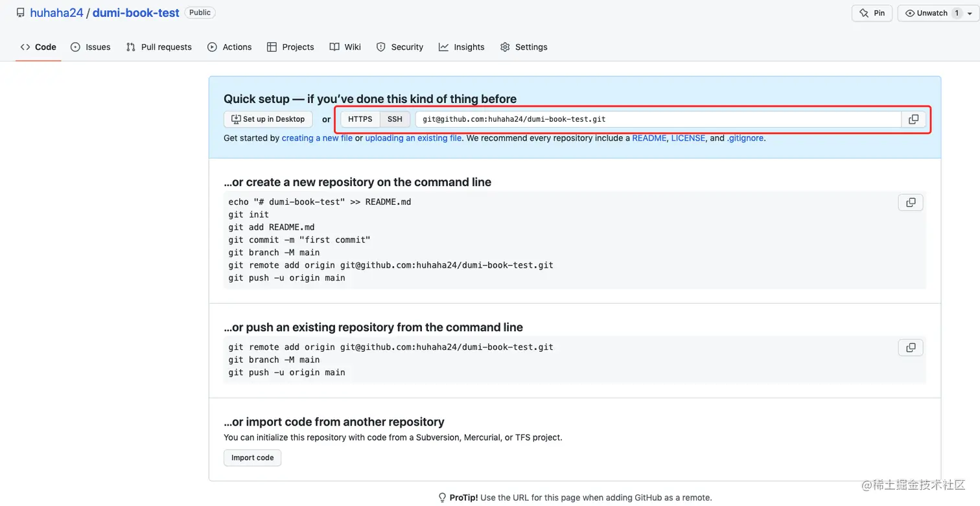Copy the push existing repository commands
The height and width of the screenshot is (506, 980).
(x=910, y=347)
